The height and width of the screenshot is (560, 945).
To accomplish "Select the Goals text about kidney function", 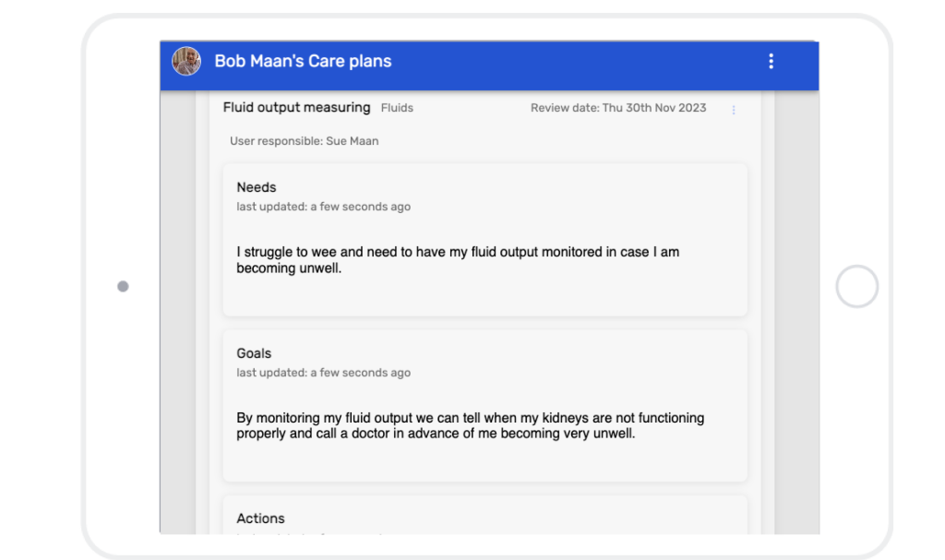I will coord(470,425).
